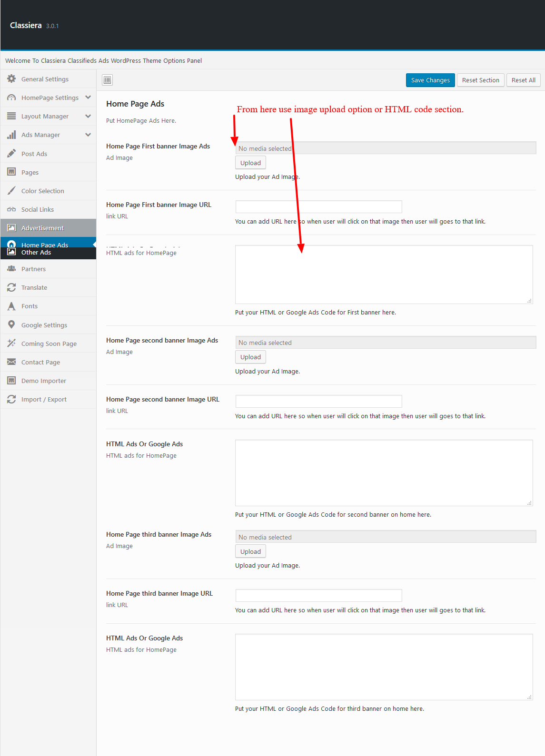Click the 'Put HomePage Ads Here.' description
This screenshot has width=545, height=756.
click(x=141, y=120)
